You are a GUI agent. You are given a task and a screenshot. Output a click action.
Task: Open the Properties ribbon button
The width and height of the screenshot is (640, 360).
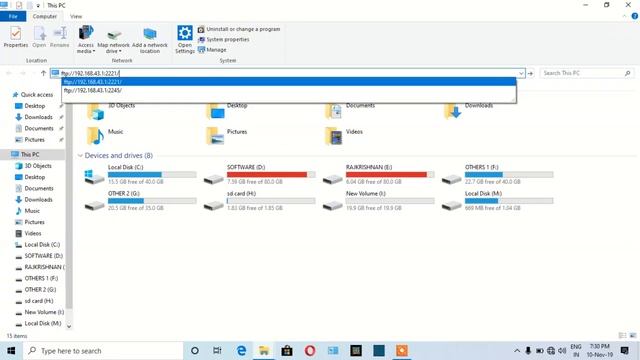(x=16, y=37)
